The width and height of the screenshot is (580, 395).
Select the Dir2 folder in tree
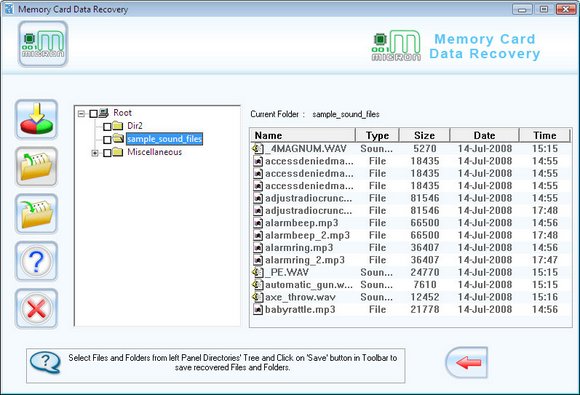point(135,126)
